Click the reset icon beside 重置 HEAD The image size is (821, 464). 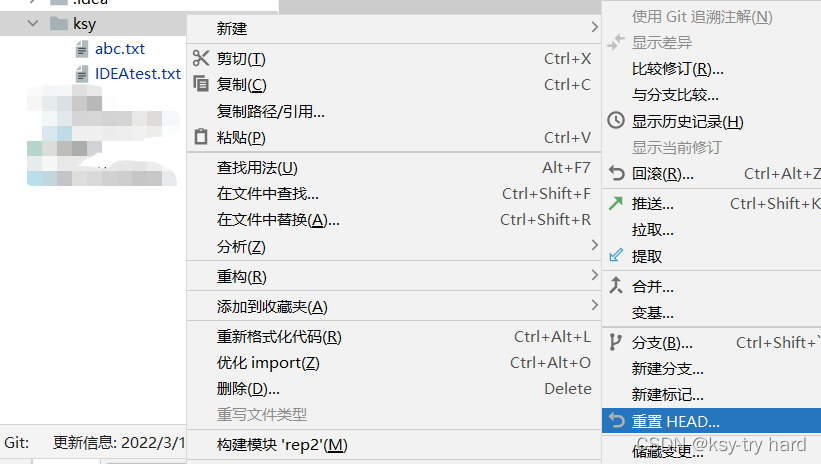(x=616, y=421)
